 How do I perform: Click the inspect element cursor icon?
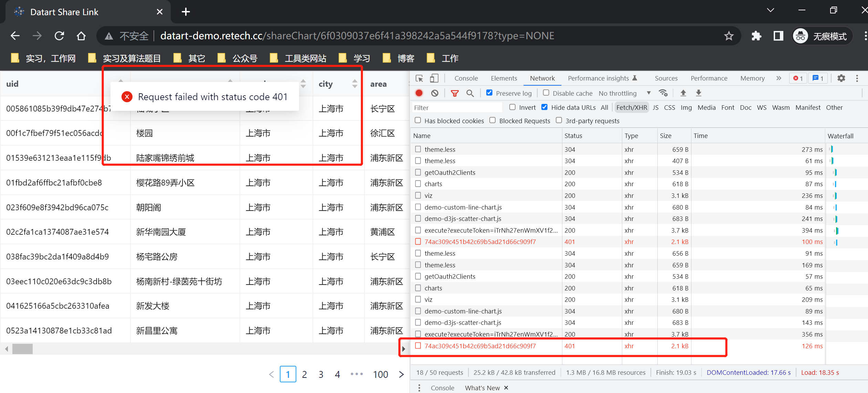click(419, 78)
